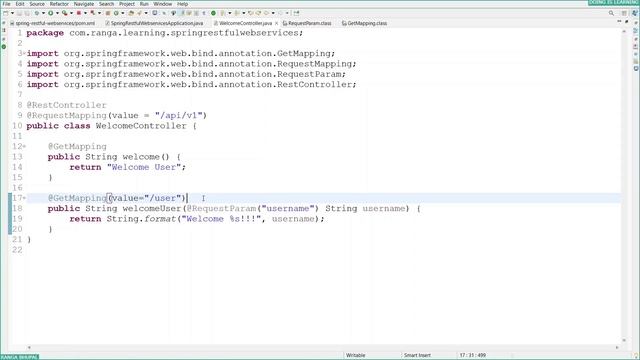Switch to the RequestParam.class tab
This screenshot has height=360, width=640.
[x=307, y=23]
